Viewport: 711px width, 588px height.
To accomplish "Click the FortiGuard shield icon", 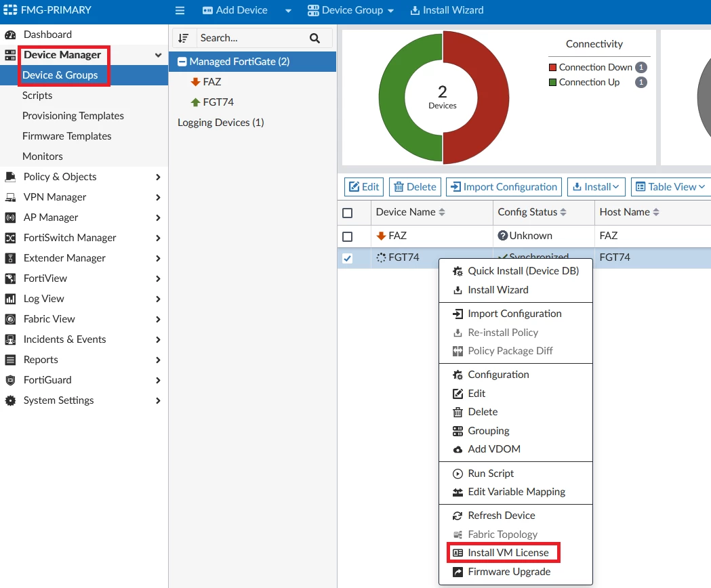I will pyautogui.click(x=10, y=380).
